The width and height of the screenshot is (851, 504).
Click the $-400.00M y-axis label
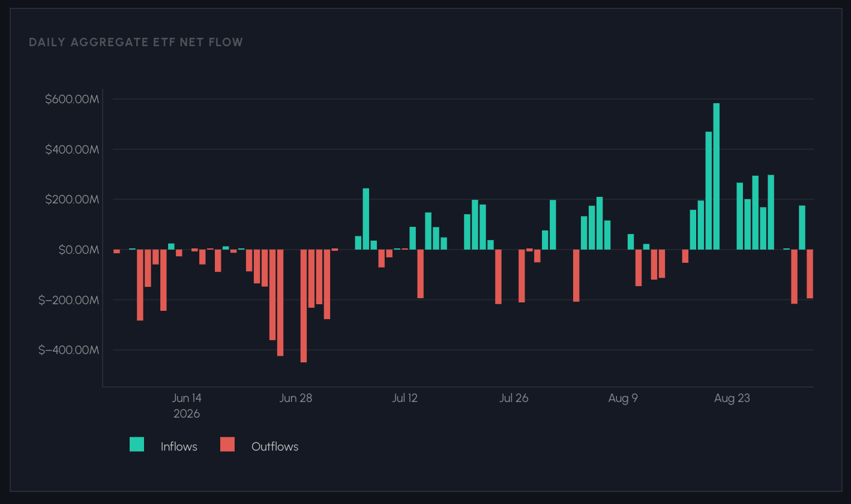tap(68, 350)
